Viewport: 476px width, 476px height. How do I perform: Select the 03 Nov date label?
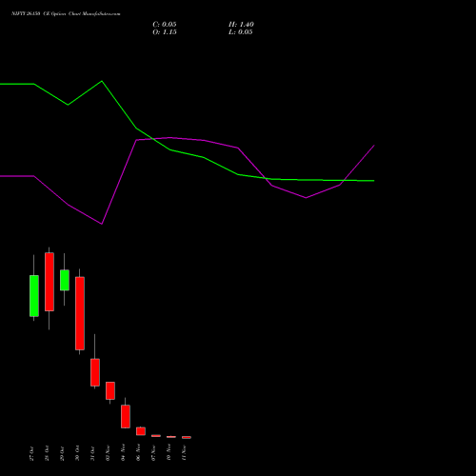[108, 453]
